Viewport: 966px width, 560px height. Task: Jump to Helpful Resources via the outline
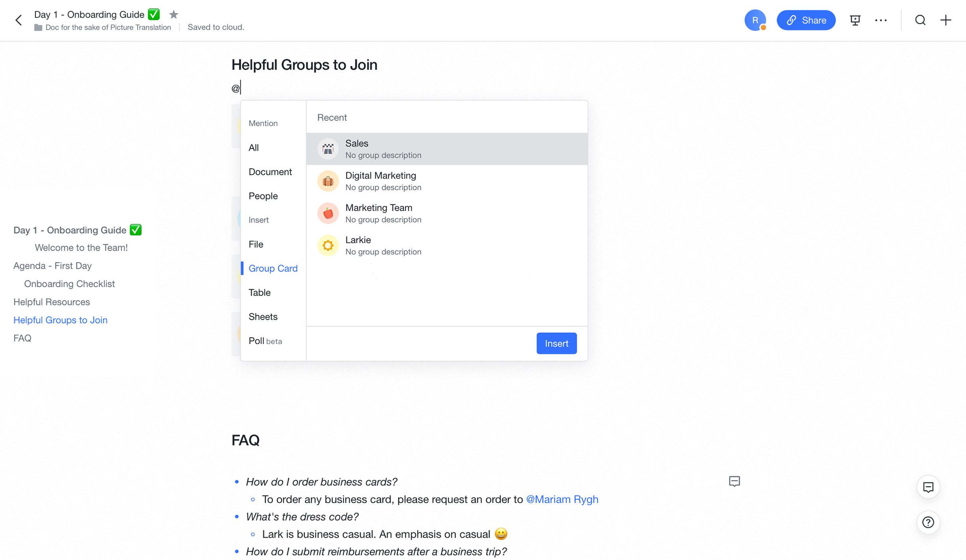(x=51, y=302)
